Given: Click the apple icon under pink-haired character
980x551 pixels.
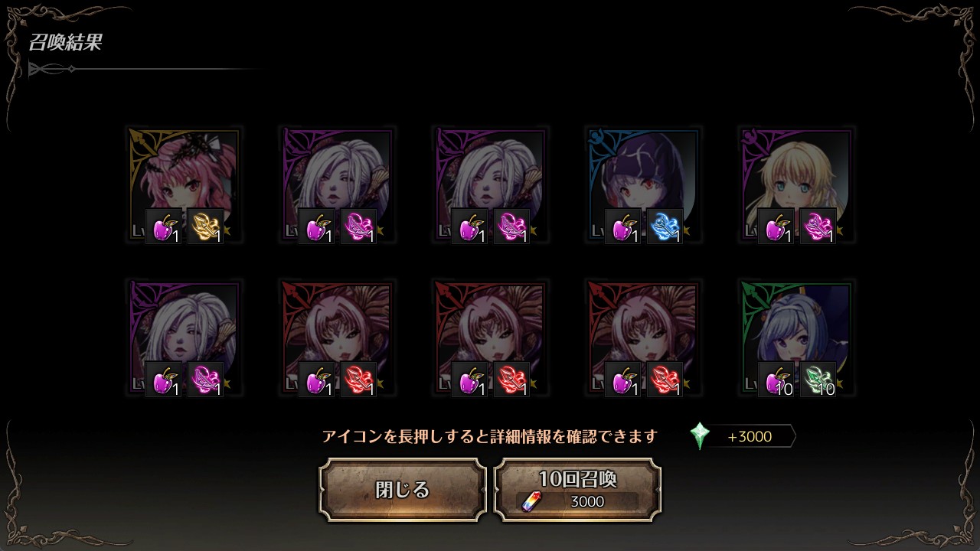Looking at the screenshot, I should coord(164,227).
